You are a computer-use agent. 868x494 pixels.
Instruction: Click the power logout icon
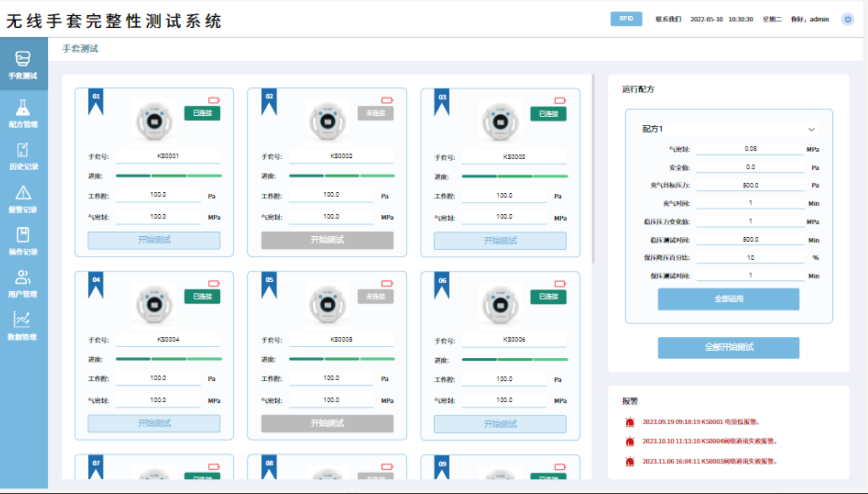point(847,19)
